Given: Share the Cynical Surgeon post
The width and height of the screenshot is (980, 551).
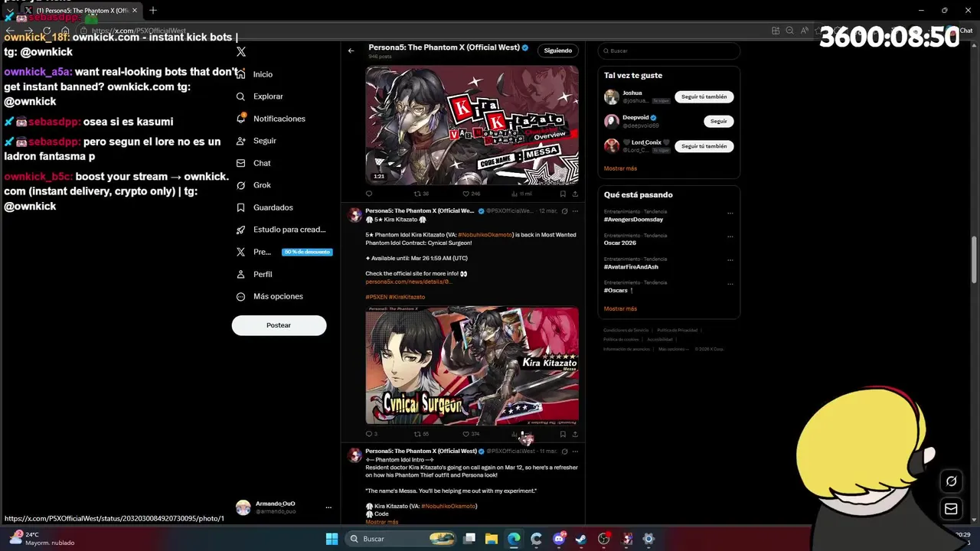Looking at the screenshot, I should pos(575,434).
